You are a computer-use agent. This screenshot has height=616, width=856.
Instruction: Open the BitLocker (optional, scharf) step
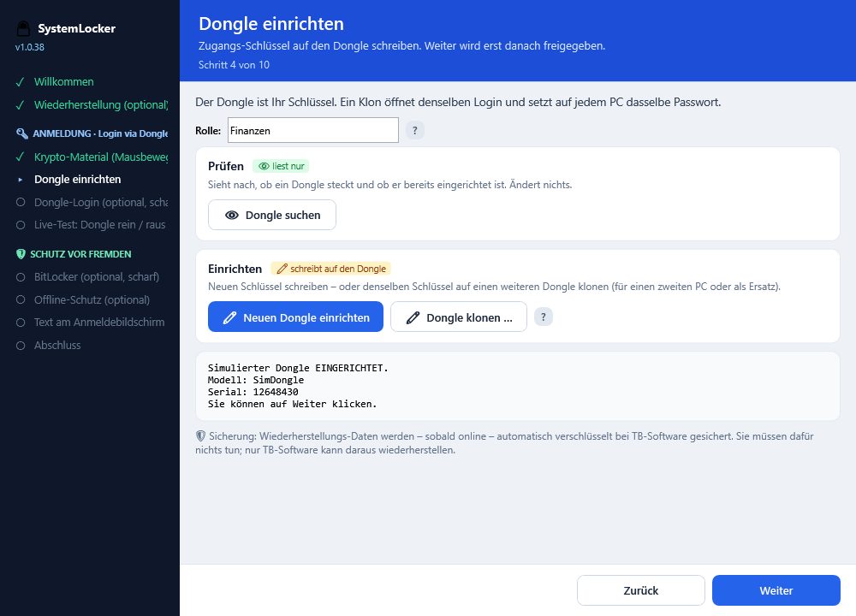pyautogui.click(x=97, y=277)
